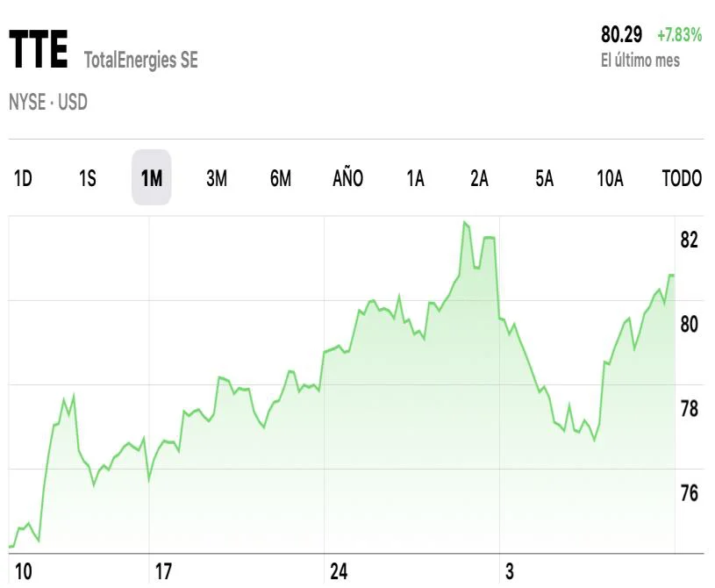Show the 3M chart range
715x588 pixels.
(217, 178)
